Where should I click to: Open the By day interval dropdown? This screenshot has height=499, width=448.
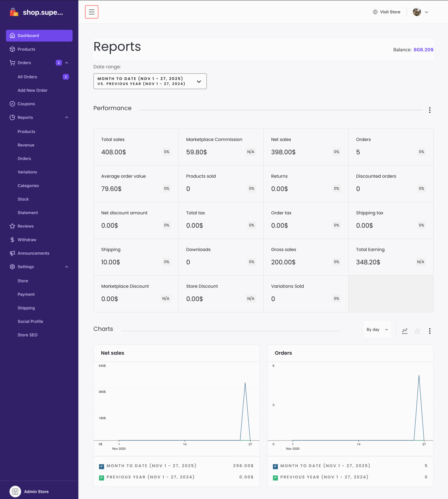click(x=377, y=329)
